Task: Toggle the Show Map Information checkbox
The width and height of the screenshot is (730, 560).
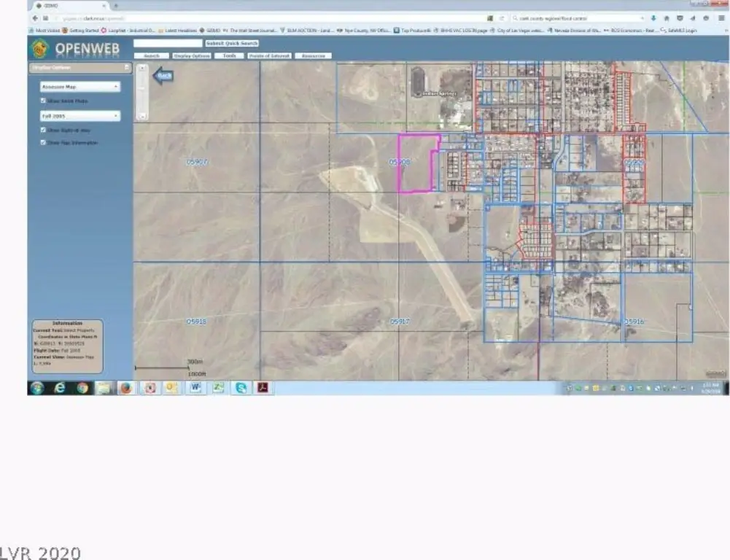Action: [43, 142]
